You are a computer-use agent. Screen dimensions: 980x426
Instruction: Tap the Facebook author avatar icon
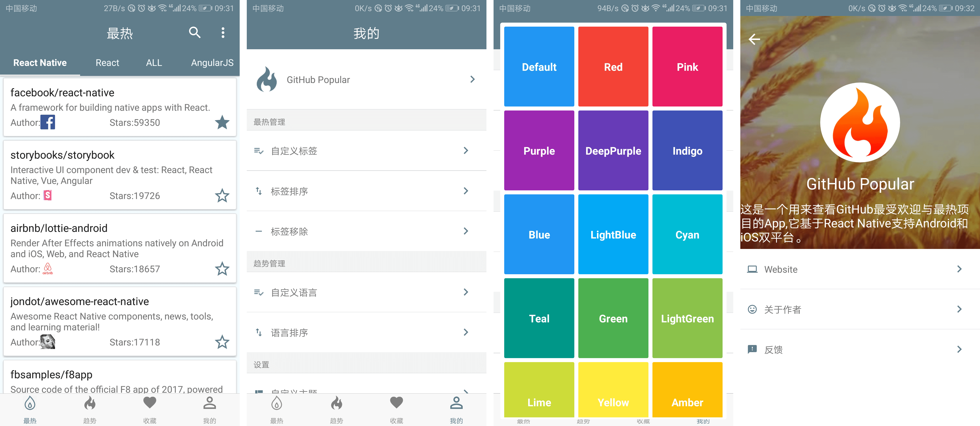[x=48, y=122]
